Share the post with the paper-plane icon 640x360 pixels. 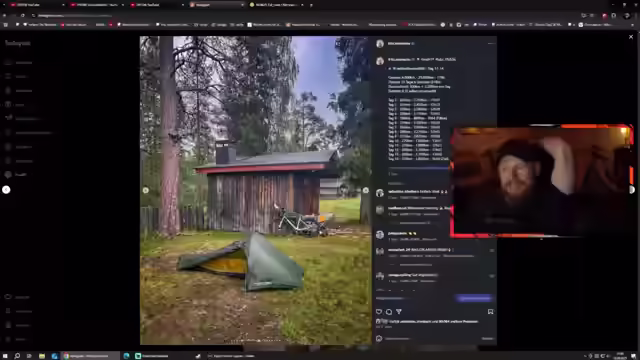click(x=399, y=312)
